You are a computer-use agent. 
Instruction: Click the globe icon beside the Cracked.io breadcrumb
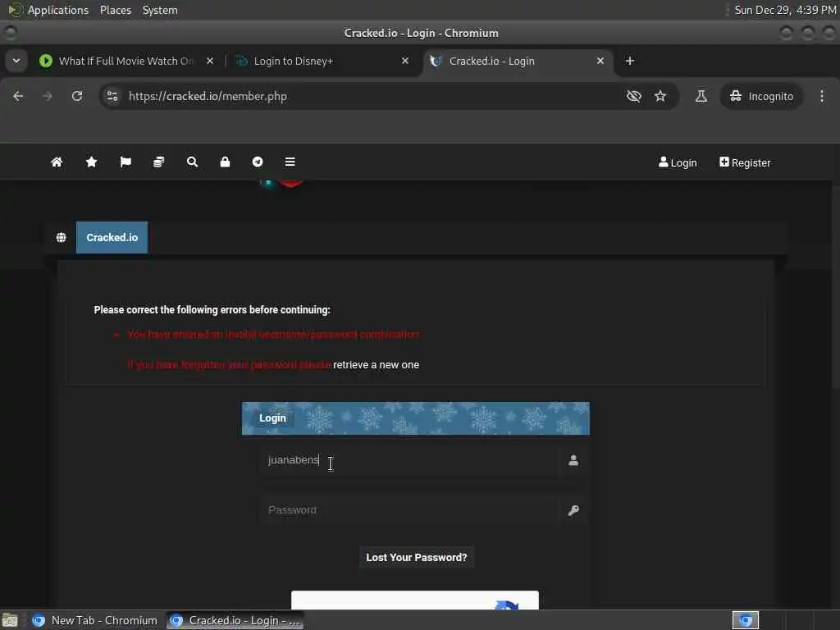(61, 237)
